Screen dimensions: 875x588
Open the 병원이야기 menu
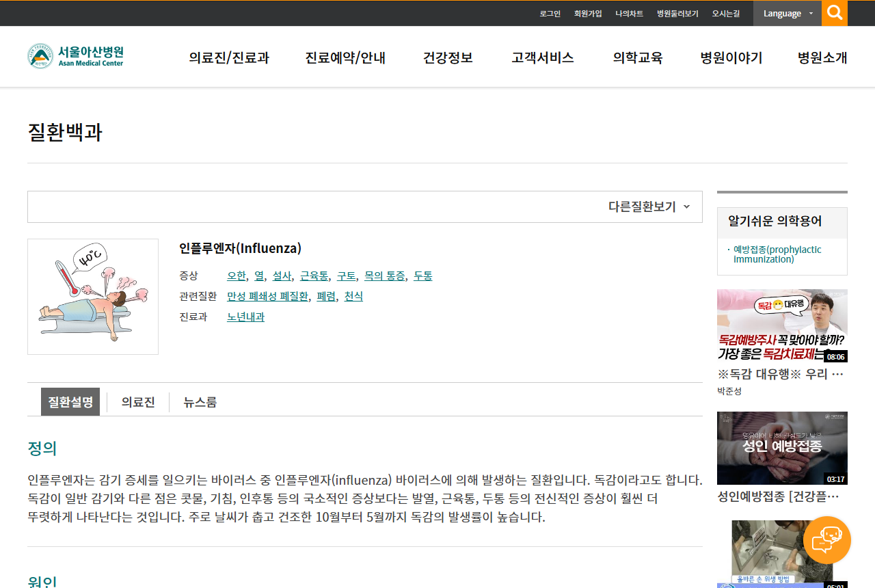click(x=731, y=57)
